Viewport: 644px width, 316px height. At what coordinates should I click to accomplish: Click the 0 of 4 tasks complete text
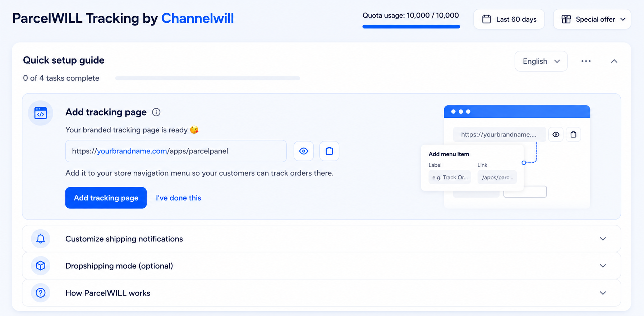tap(61, 78)
